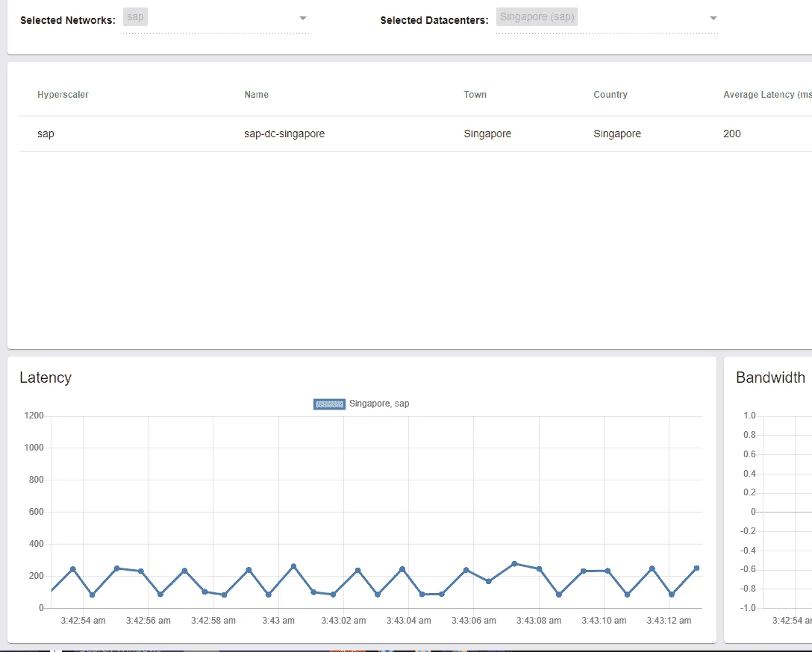The width and height of the screenshot is (812, 652).
Task: Sort by Hyperscaler column header
Action: point(63,95)
